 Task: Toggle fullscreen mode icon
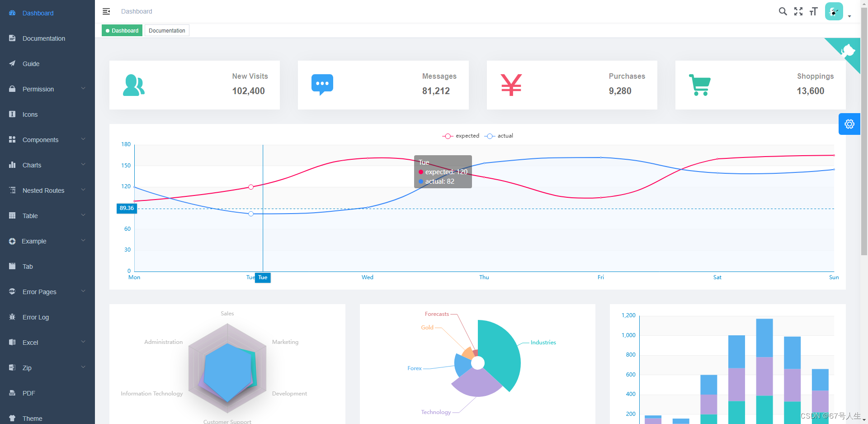click(x=798, y=11)
